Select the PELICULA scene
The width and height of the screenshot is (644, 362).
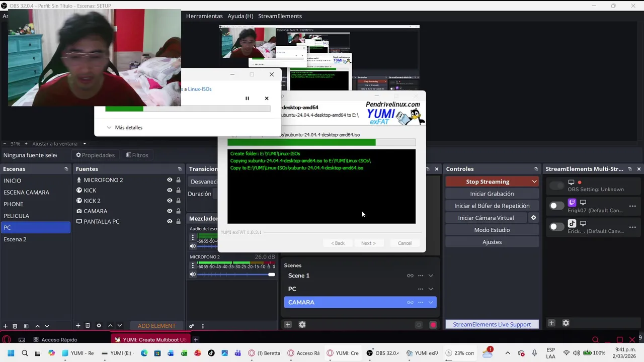[35, 216]
